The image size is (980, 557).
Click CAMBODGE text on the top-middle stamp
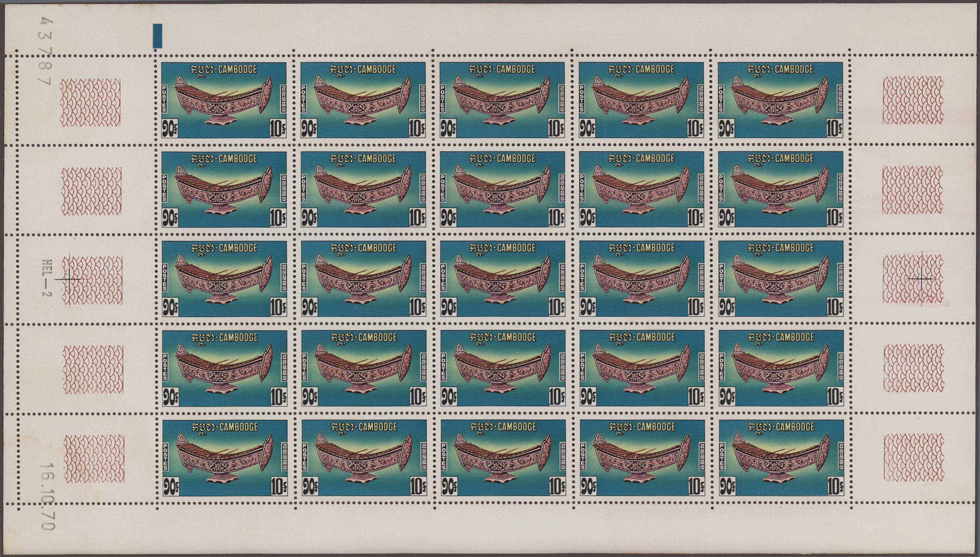click(516, 69)
